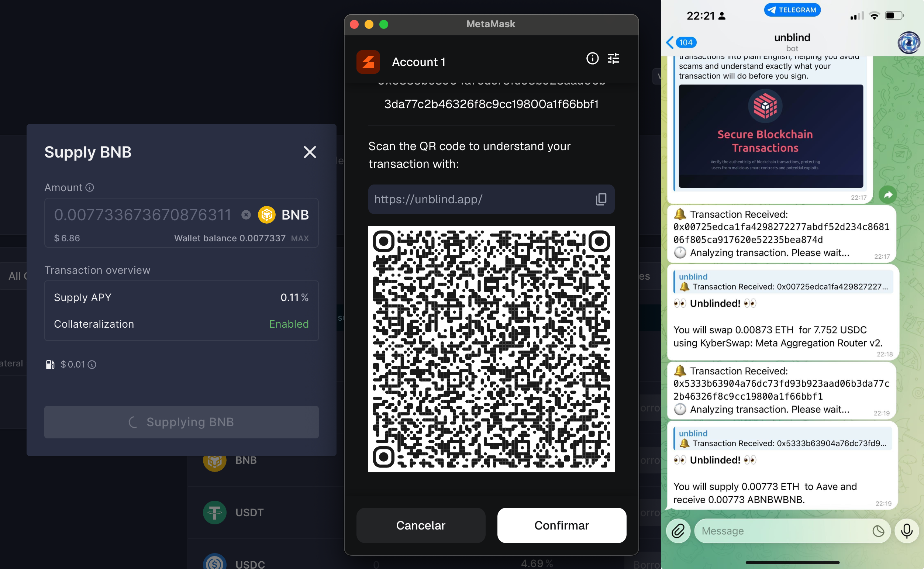Tap the Telegram attachment paperclip icon
The image size is (924, 569).
(678, 531)
